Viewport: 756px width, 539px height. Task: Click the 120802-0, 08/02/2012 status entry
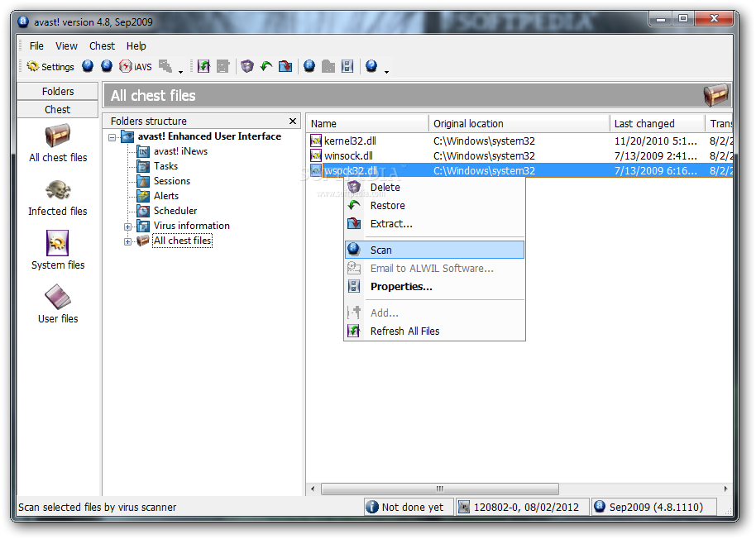click(x=522, y=508)
